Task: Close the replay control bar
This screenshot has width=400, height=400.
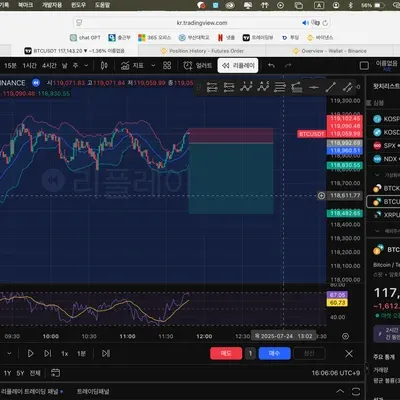Action: (349, 353)
